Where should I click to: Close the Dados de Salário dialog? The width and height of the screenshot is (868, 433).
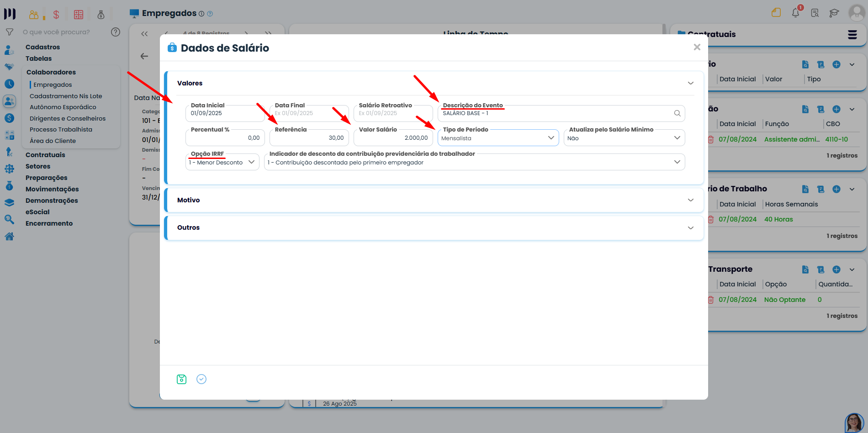coord(697,47)
